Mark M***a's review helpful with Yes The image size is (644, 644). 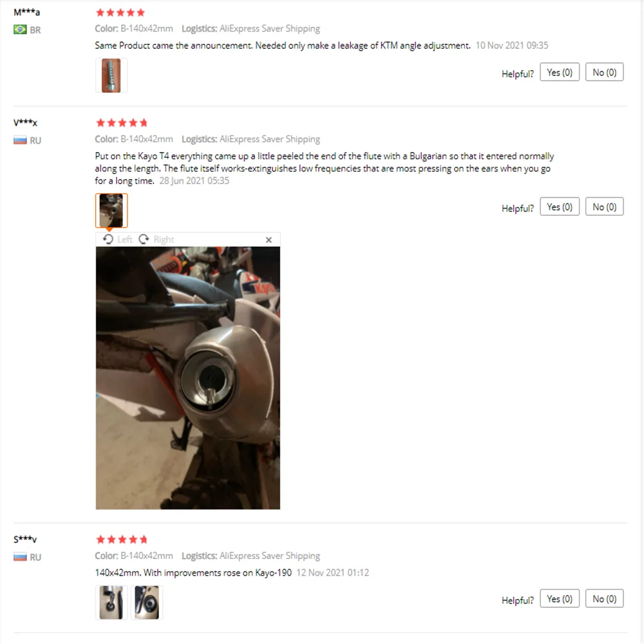point(560,72)
